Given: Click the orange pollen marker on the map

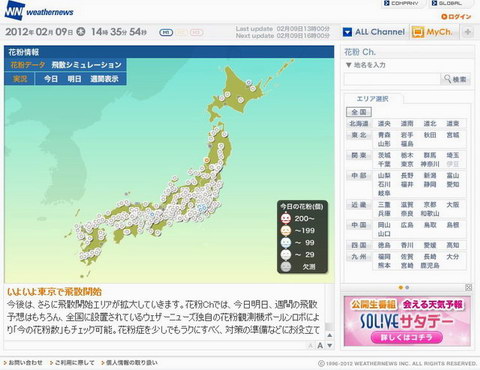Looking at the screenshot, I should (x=207, y=160).
